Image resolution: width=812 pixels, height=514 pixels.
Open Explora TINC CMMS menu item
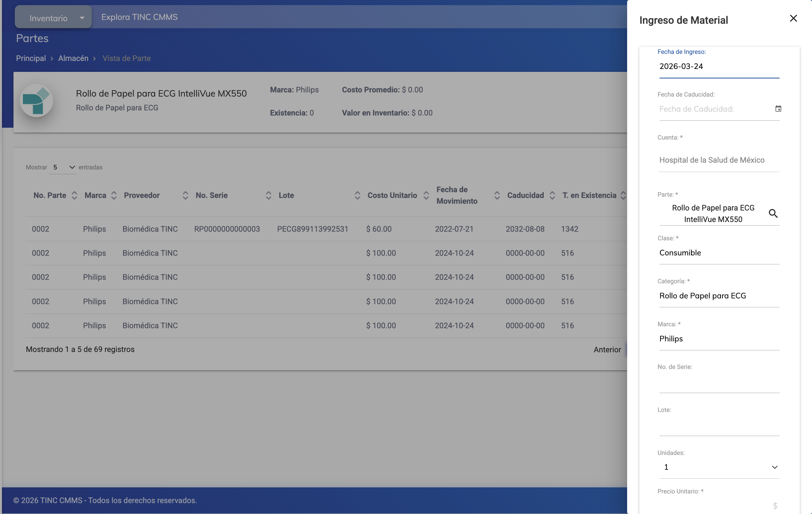pos(139,17)
